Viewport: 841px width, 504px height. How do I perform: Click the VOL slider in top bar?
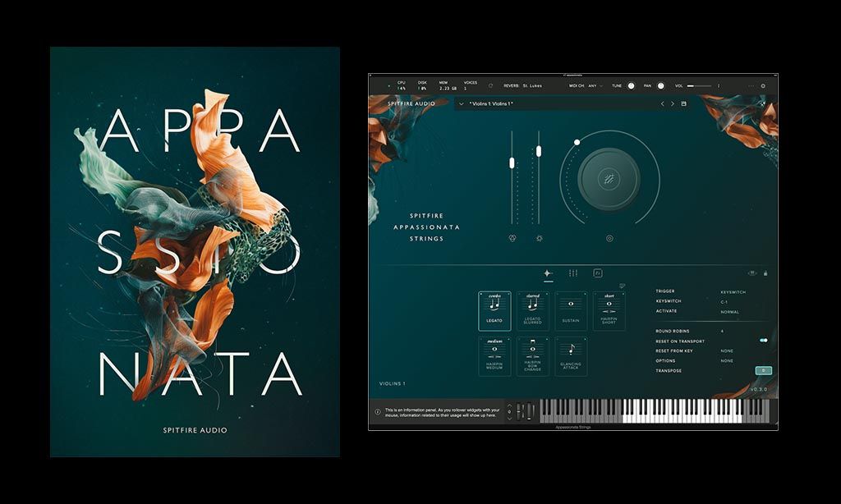pyautogui.click(x=700, y=86)
